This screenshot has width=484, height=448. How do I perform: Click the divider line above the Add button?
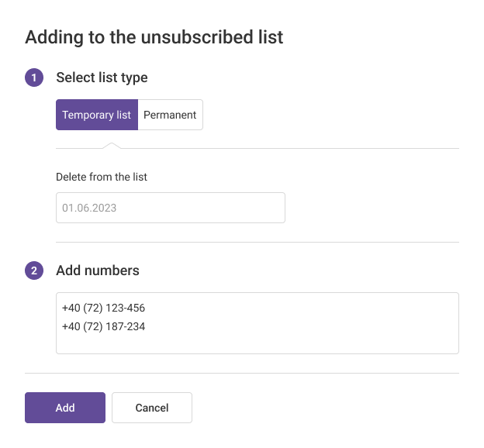click(x=242, y=373)
